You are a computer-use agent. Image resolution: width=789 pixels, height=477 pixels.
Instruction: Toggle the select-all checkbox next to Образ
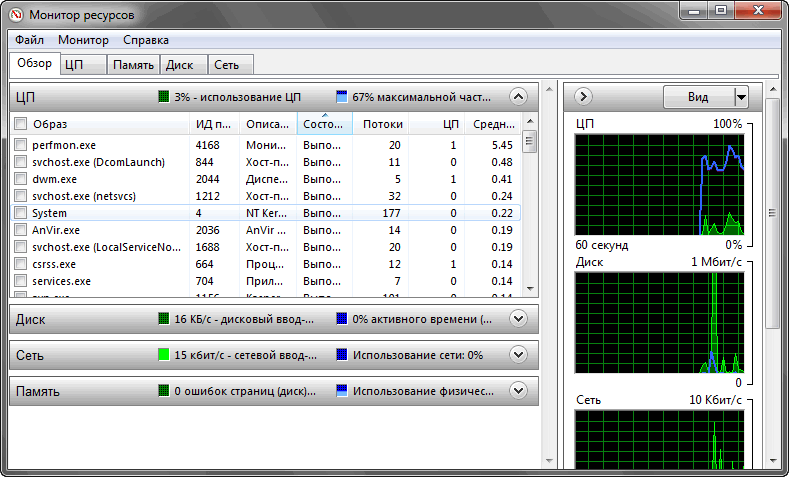(x=21, y=124)
